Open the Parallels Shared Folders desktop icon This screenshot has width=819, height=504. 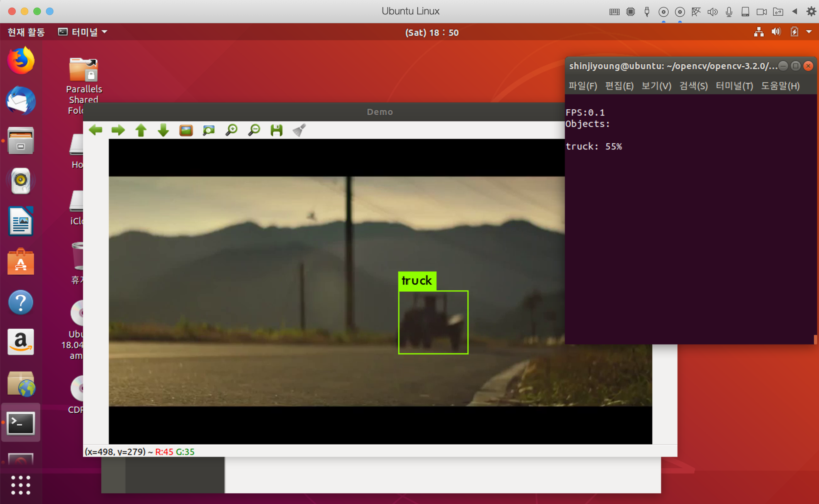tap(83, 71)
